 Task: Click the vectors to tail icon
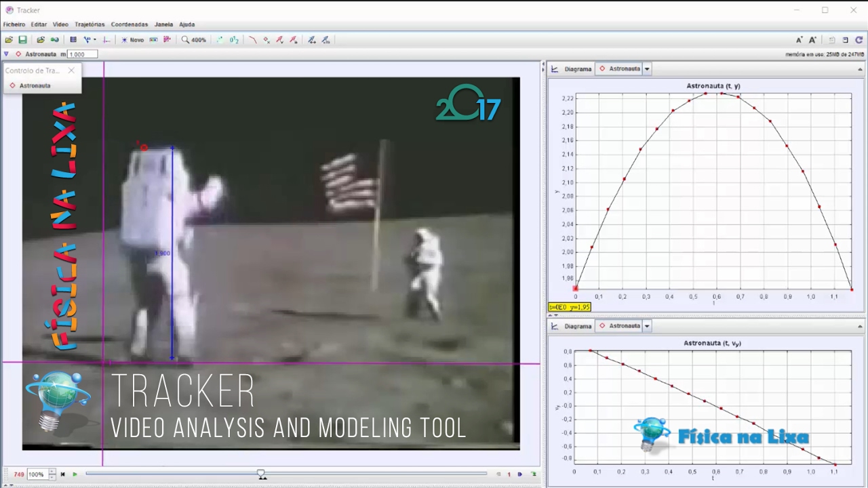coord(311,40)
